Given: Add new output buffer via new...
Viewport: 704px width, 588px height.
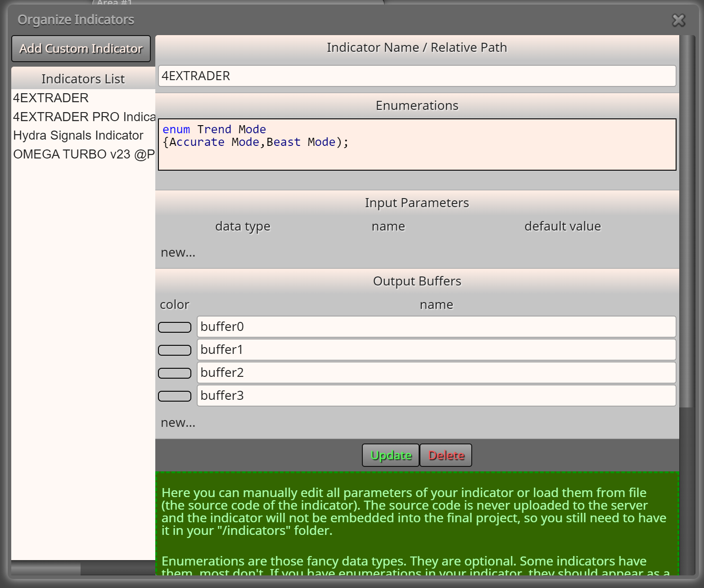Looking at the screenshot, I should (178, 422).
